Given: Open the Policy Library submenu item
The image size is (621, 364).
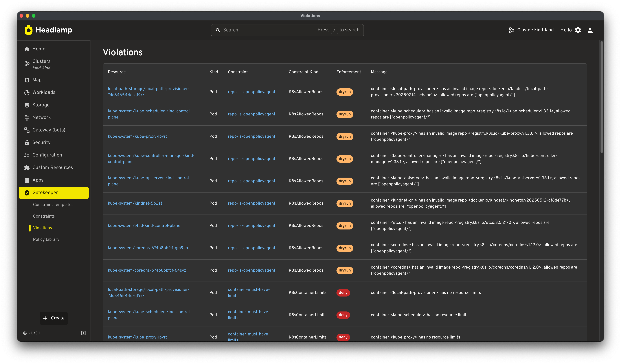Looking at the screenshot, I should pyautogui.click(x=46, y=239).
